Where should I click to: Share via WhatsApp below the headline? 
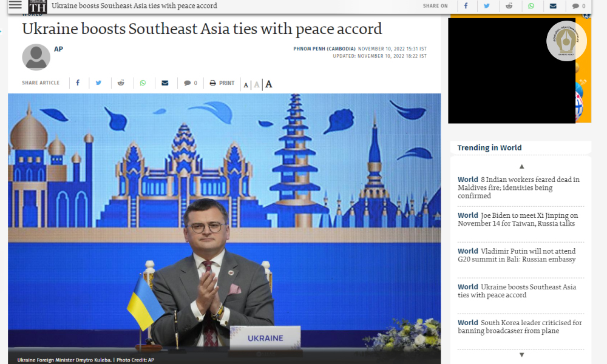pos(143,83)
